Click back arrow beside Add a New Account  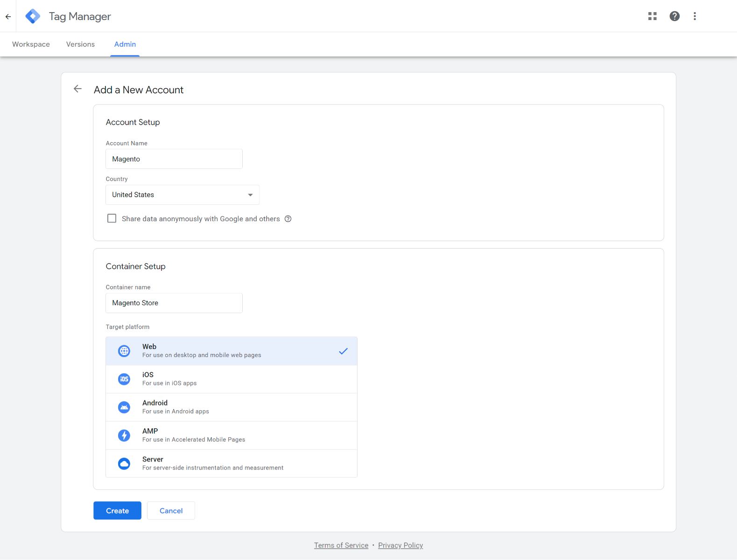[x=77, y=89]
